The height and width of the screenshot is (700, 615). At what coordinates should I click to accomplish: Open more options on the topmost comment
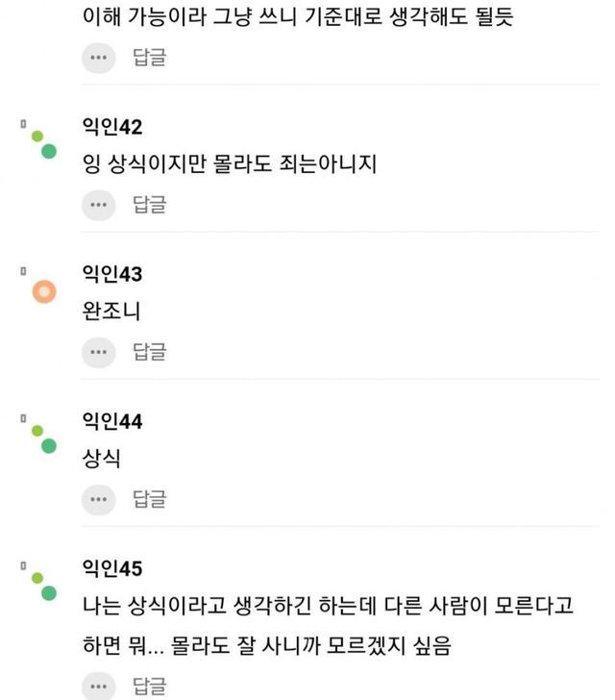(98, 57)
